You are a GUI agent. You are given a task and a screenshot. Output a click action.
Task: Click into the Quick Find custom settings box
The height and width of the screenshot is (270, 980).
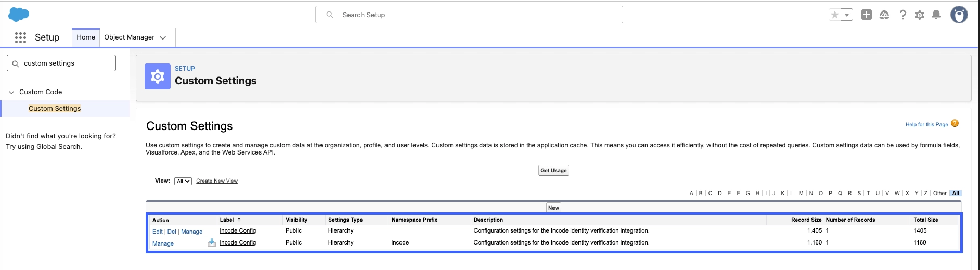pyautogui.click(x=61, y=63)
